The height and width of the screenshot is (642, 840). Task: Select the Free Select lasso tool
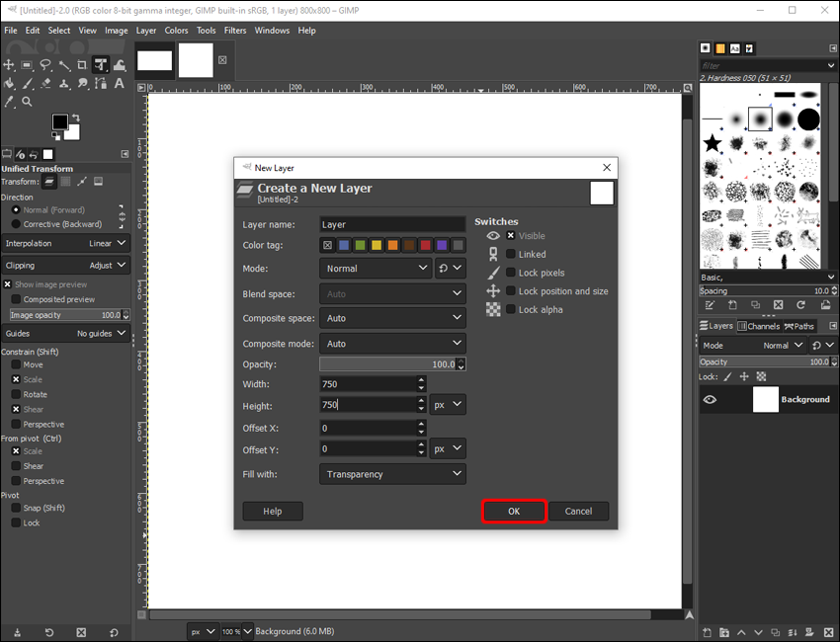point(45,65)
